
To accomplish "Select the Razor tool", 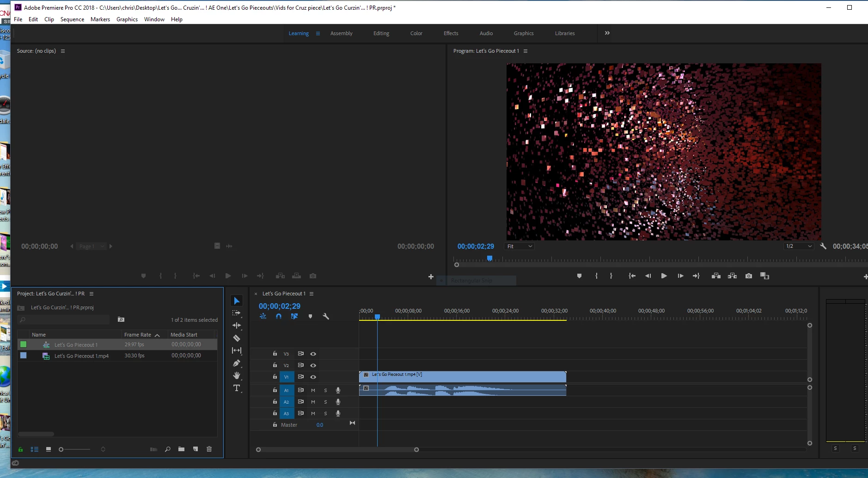I will click(237, 338).
